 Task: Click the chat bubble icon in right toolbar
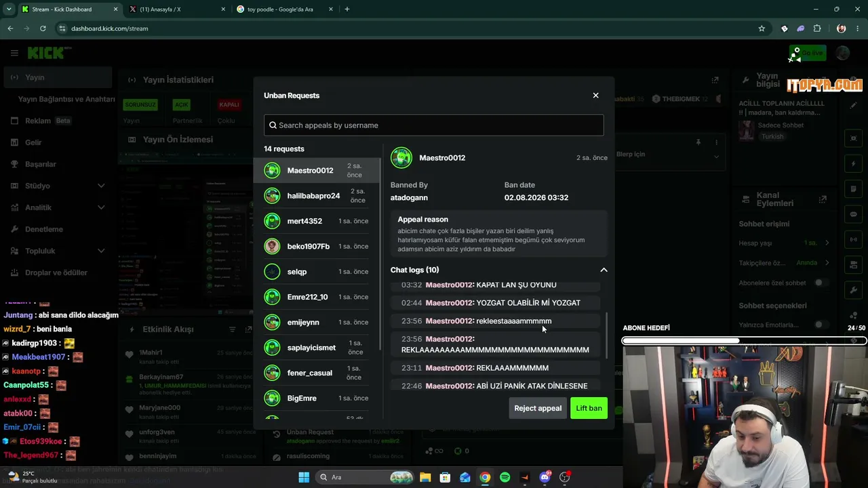(x=853, y=214)
